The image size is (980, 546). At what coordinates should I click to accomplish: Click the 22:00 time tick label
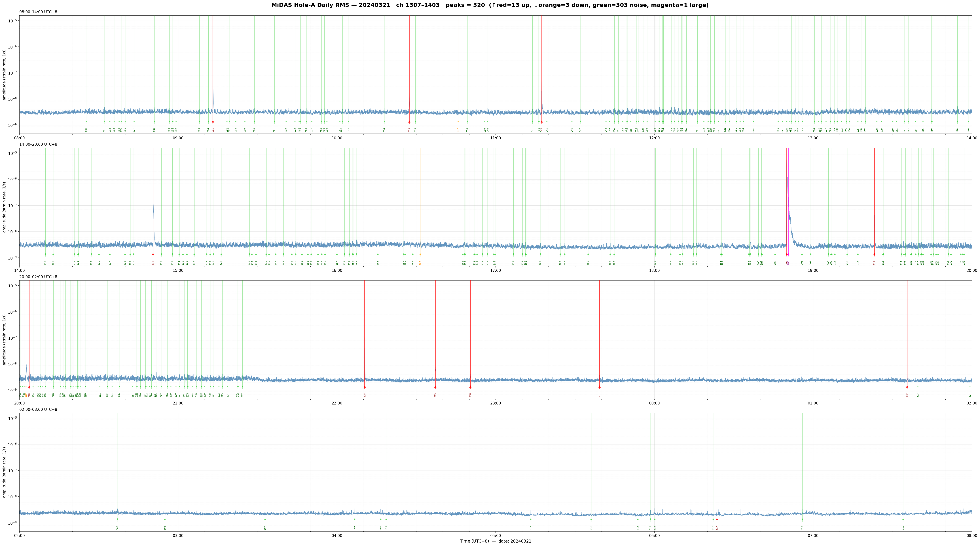pos(337,403)
